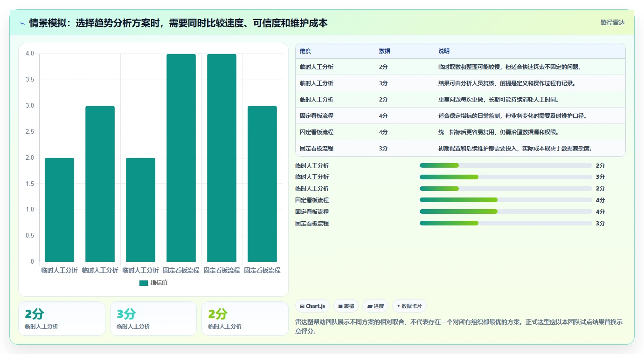The height and width of the screenshot is (354, 644).
Task: Open the Chart.js chip
Action: click(x=312, y=306)
